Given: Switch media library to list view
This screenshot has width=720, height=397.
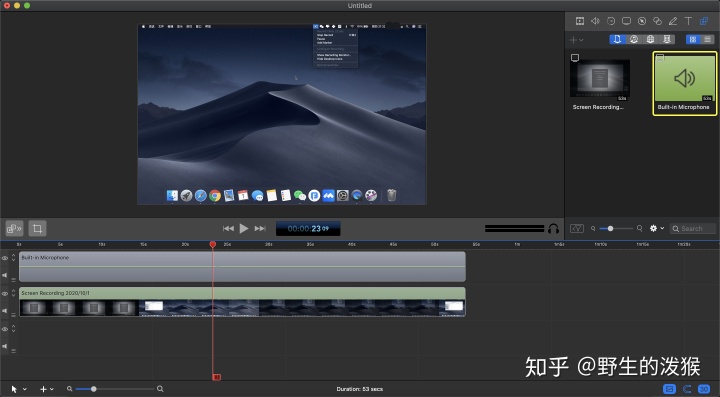Looking at the screenshot, I should pyautogui.click(x=708, y=39).
